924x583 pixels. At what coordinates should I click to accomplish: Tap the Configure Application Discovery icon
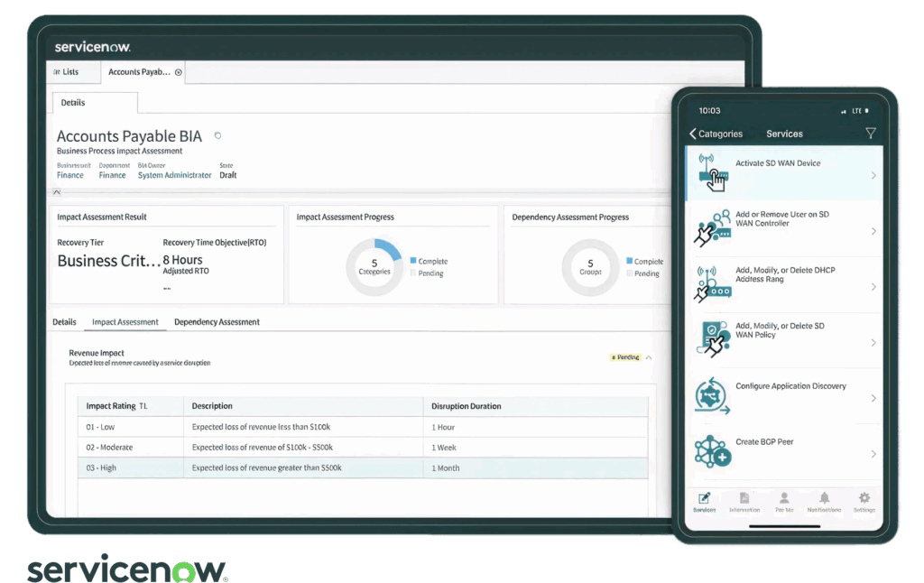[711, 396]
